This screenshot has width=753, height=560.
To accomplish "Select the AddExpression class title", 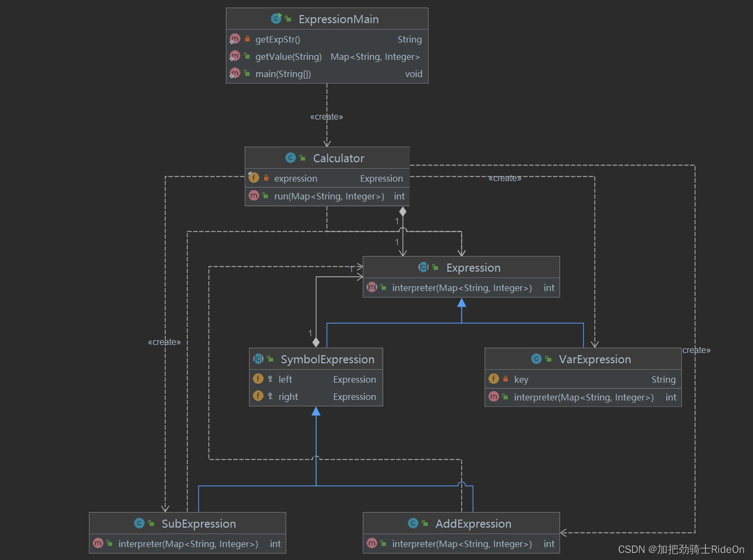I will click(473, 524).
